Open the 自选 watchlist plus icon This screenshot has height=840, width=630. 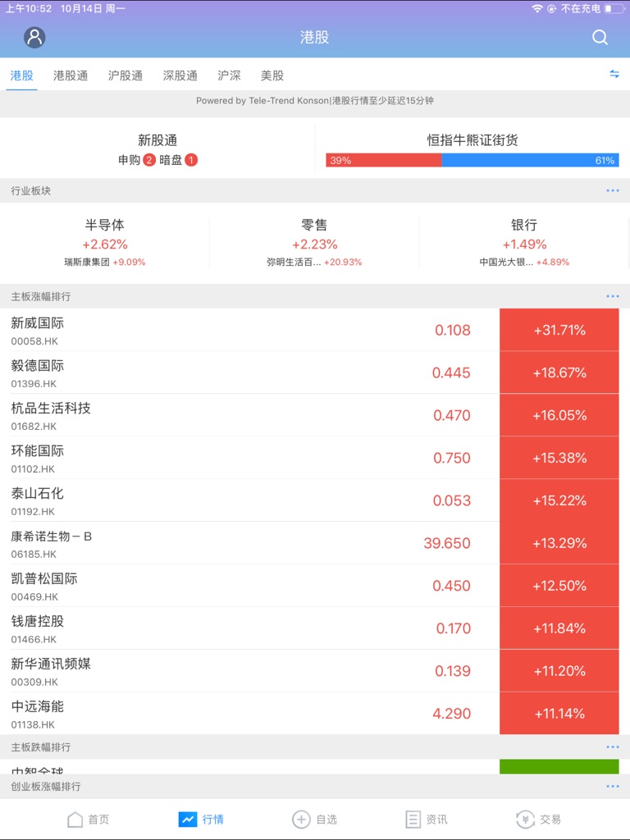pyautogui.click(x=301, y=819)
